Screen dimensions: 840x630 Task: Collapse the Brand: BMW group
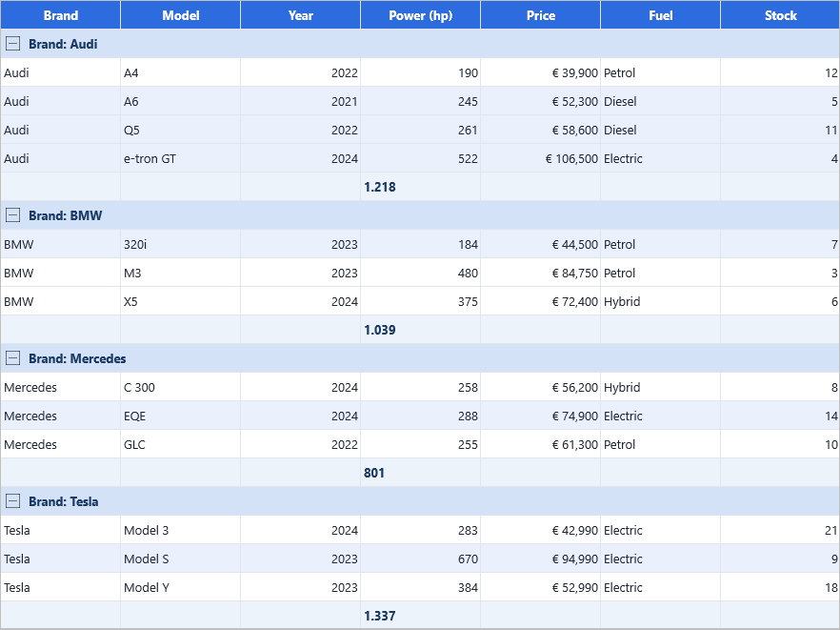[13, 215]
